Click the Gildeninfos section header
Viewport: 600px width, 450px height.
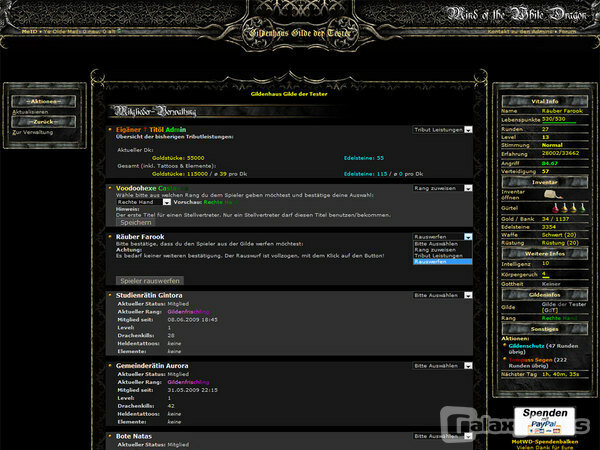pyautogui.click(x=545, y=295)
